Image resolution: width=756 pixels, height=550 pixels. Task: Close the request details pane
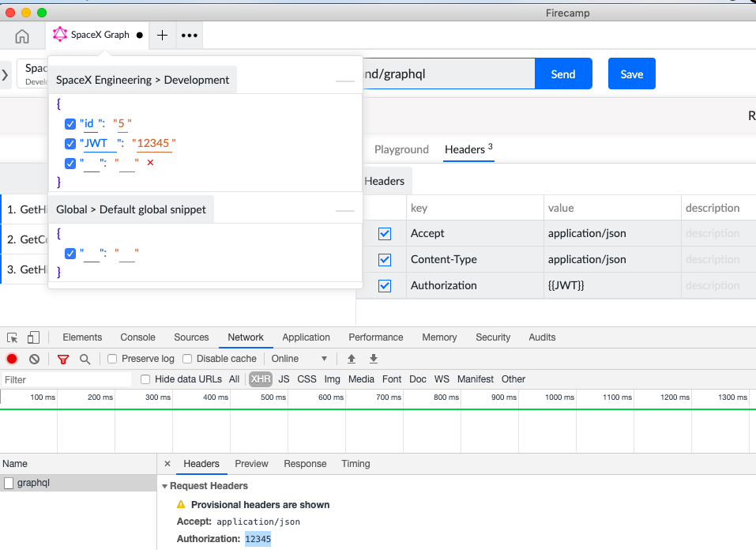tap(167, 464)
